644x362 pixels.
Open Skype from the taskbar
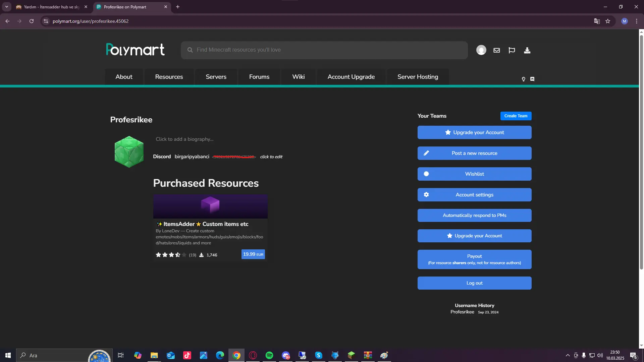(x=319, y=355)
